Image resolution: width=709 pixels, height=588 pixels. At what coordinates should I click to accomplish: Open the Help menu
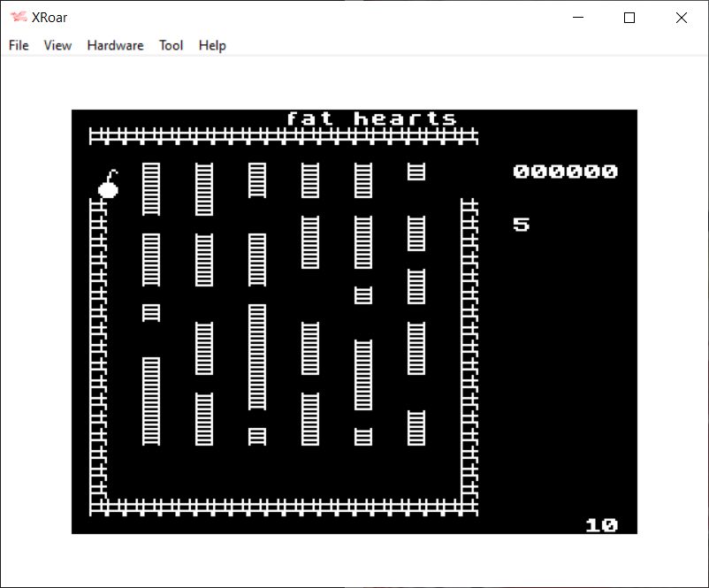212,45
